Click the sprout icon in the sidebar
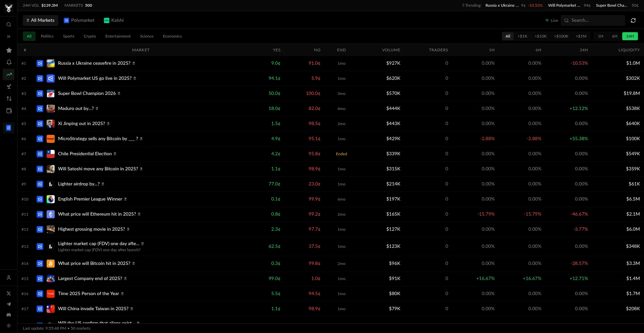 tap(9, 87)
